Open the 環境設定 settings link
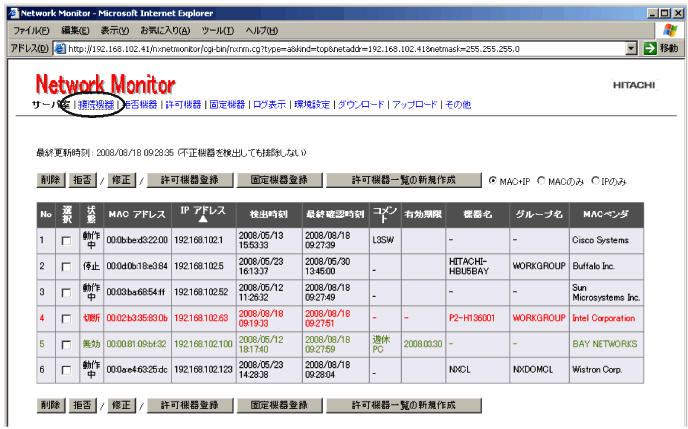Viewport: 688px width, 429px height. click(x=311, y=104)
